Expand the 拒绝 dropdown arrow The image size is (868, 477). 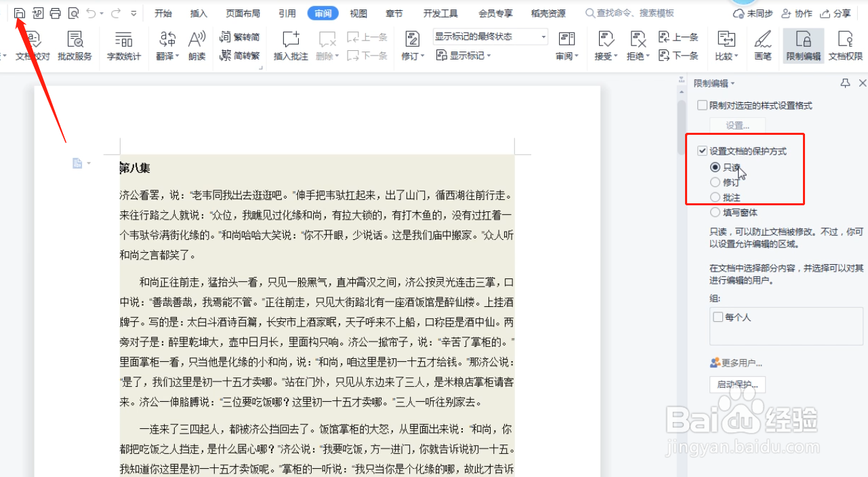[x=647, y=56]
